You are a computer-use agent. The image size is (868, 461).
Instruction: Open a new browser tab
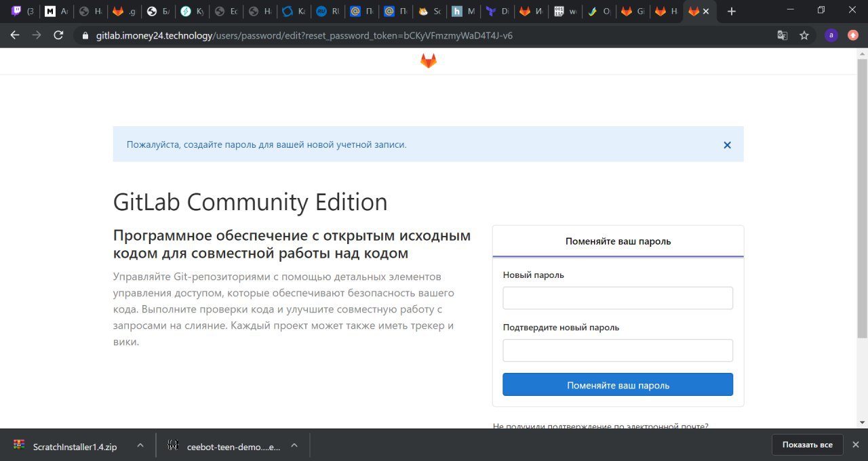pos(731,12)
